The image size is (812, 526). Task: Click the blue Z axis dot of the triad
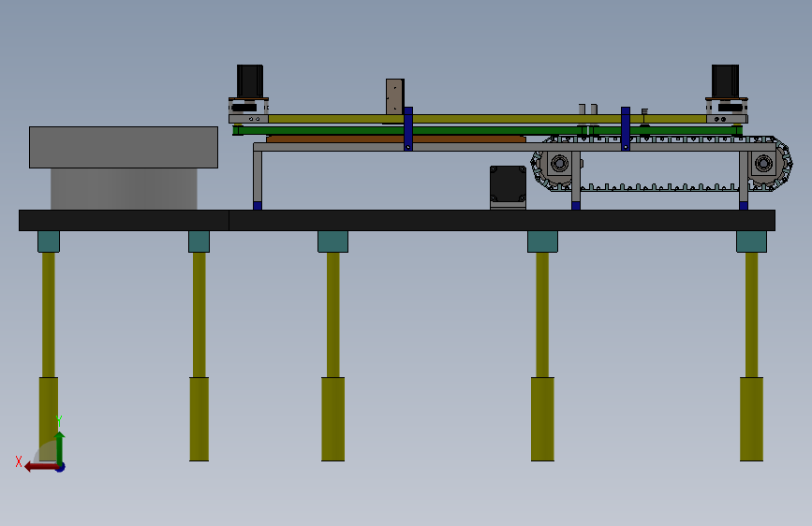(x=61, y=467)
